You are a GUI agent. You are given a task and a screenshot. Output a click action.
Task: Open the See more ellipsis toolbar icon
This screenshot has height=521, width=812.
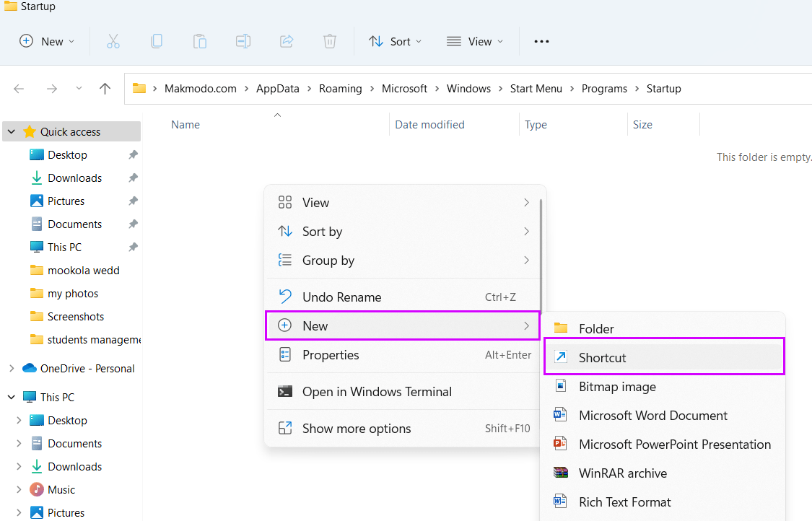(x=541, y=41)
